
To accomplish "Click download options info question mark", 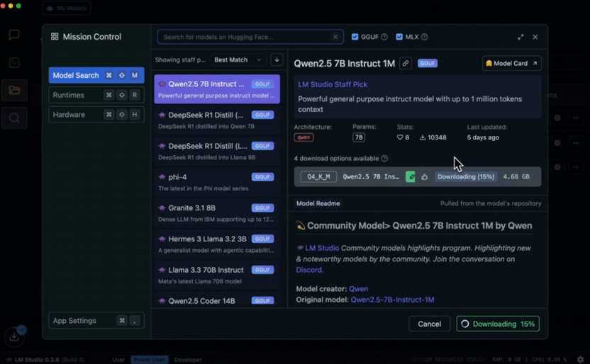I will [x=384, y=159].
